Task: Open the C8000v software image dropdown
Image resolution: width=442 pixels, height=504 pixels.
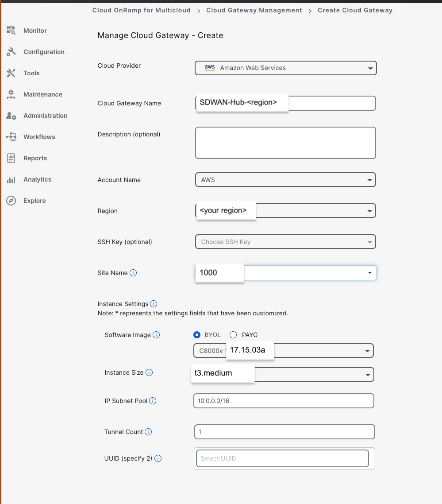Action: pos(284,351)
